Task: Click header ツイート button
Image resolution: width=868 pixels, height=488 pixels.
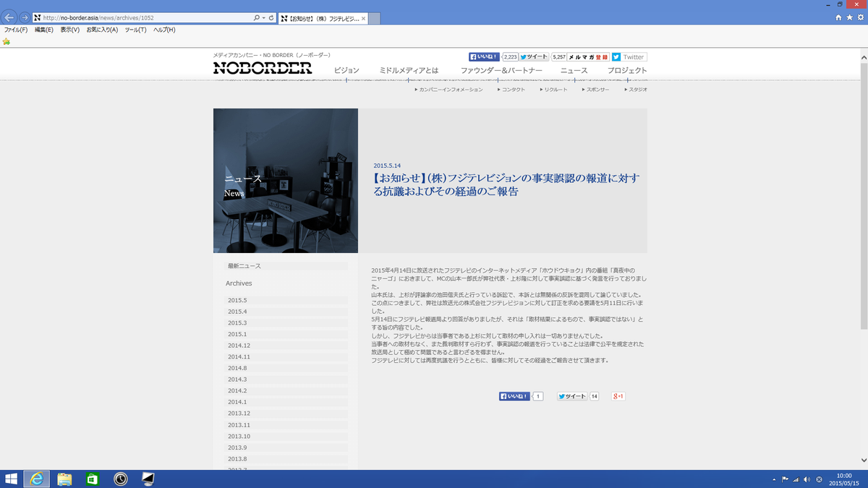Action: coord(534,56)
